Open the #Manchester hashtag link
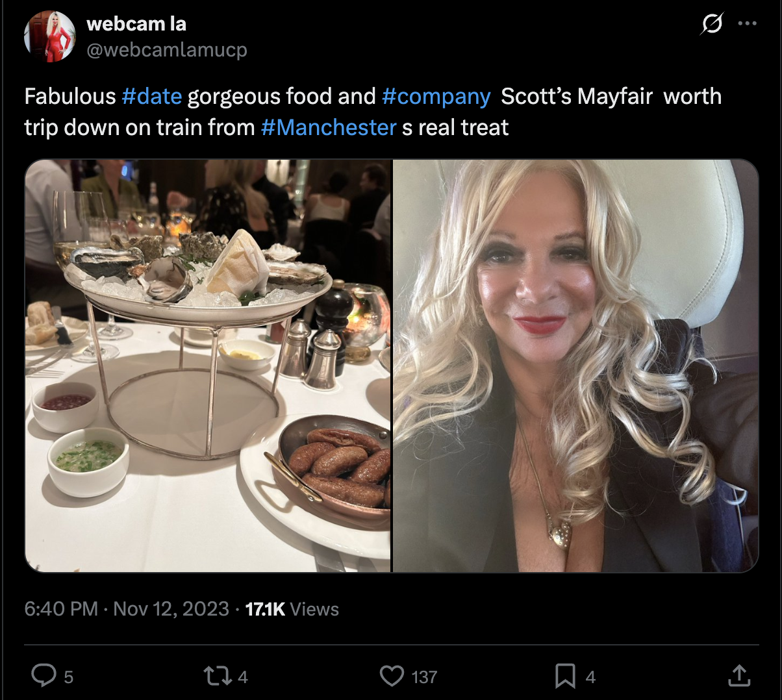782x700 pixels. point(329,127)
